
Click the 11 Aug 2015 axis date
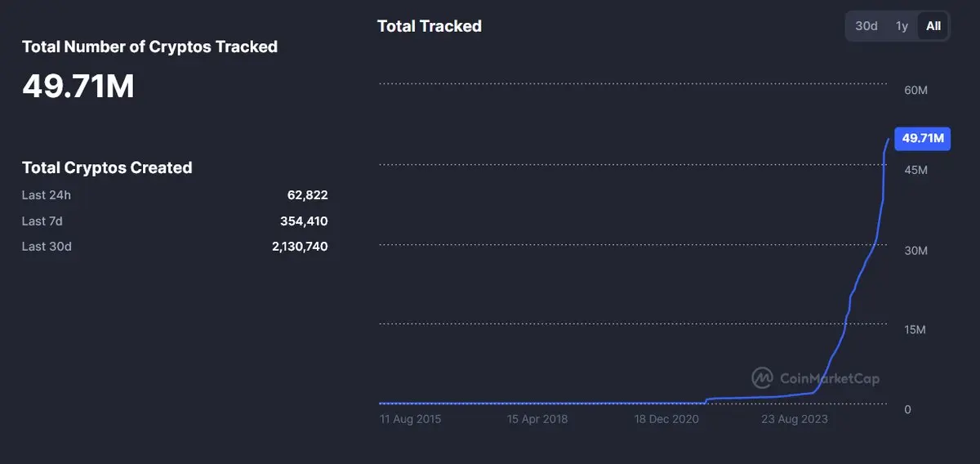coord(411,419)
